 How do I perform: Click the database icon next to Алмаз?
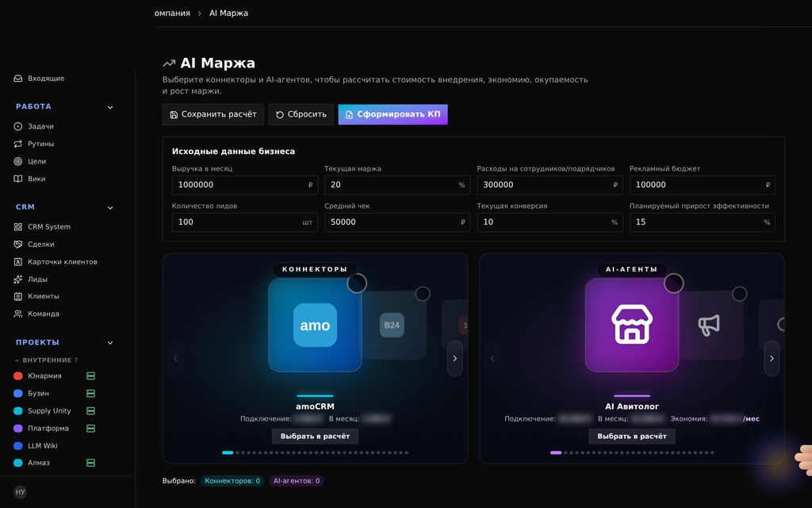pos(90,463)
